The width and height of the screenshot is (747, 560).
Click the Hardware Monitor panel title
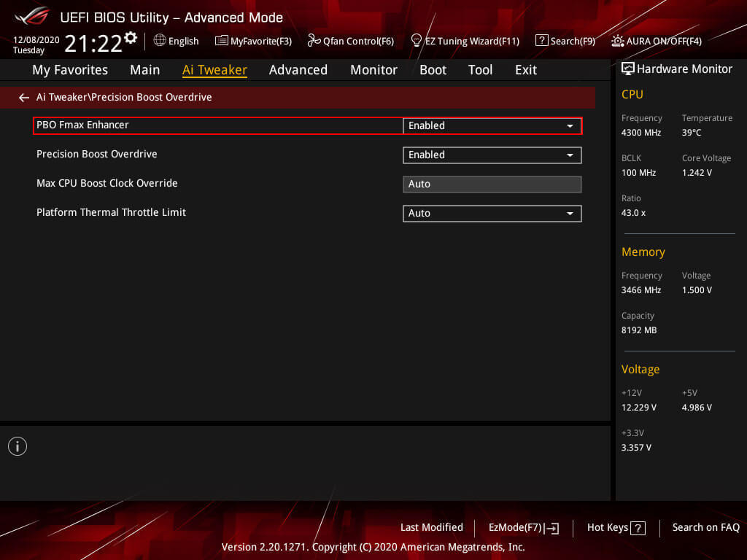pos(684,69)
